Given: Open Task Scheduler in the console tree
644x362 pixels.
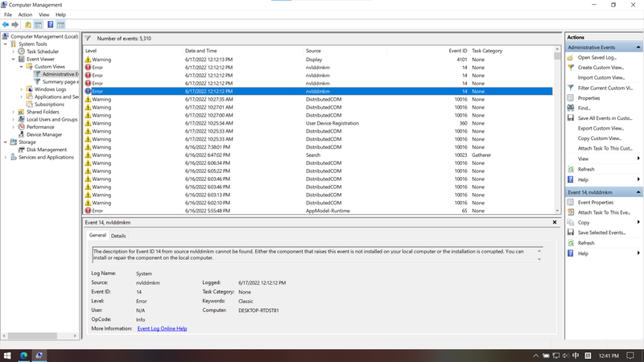Looking at the screenshot, I should click(42, 51).
